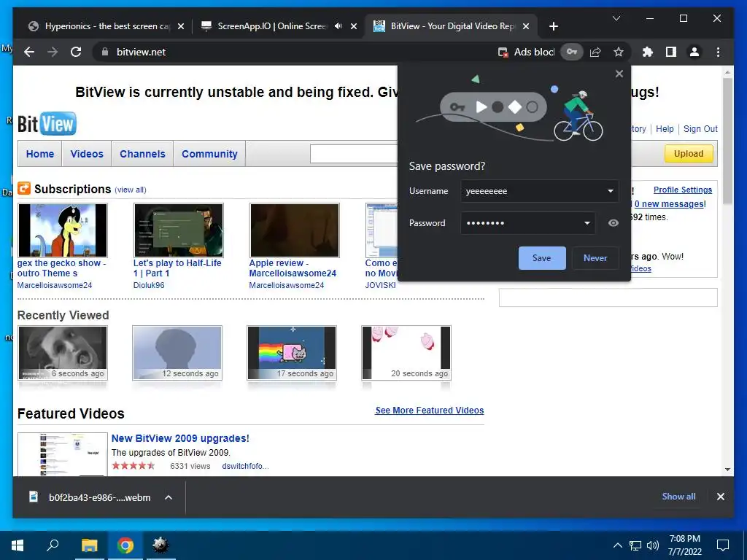Dismiss the Save password popup
This screenshot has height=560, width=747.
619,74
